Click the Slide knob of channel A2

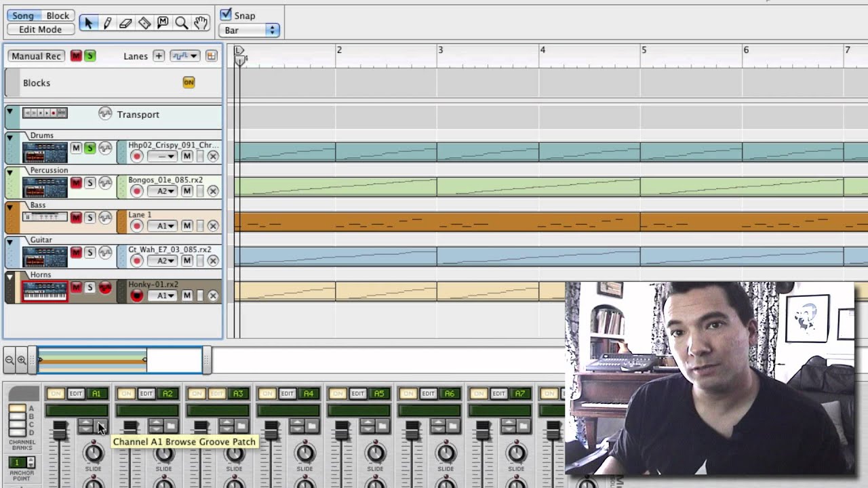pyautogui.click(x=163, y=453)
